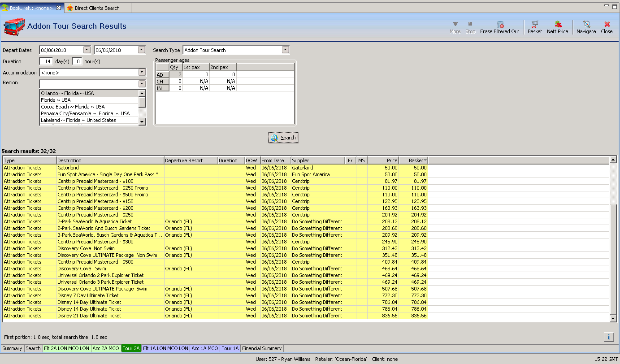Screen dimensions: 620x364
Task: Sort results by Price column header
Action: point(383,160)
